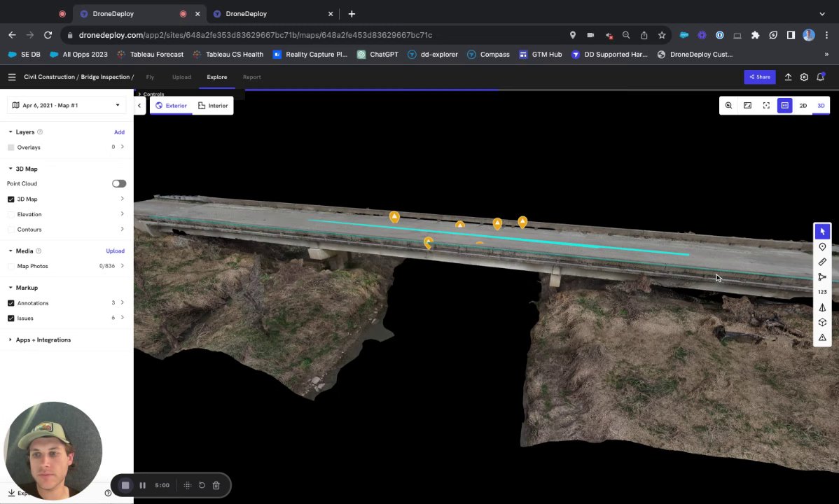This screenshot has width=839, height=504.
Task: Expand the Apps + Integrations section
Action: tap(11, 339)
